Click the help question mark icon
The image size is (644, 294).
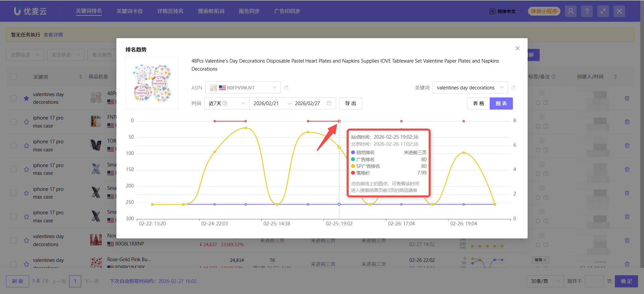tap(587, 11)
